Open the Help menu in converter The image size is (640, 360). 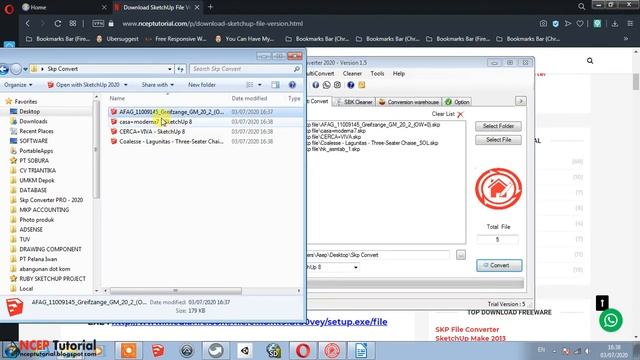(399, 73)
